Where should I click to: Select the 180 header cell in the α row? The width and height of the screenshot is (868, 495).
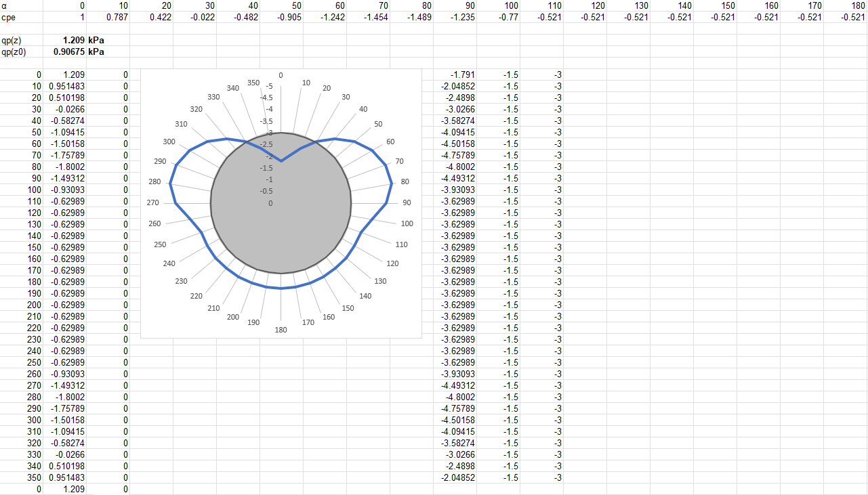[x=846, y=5]
